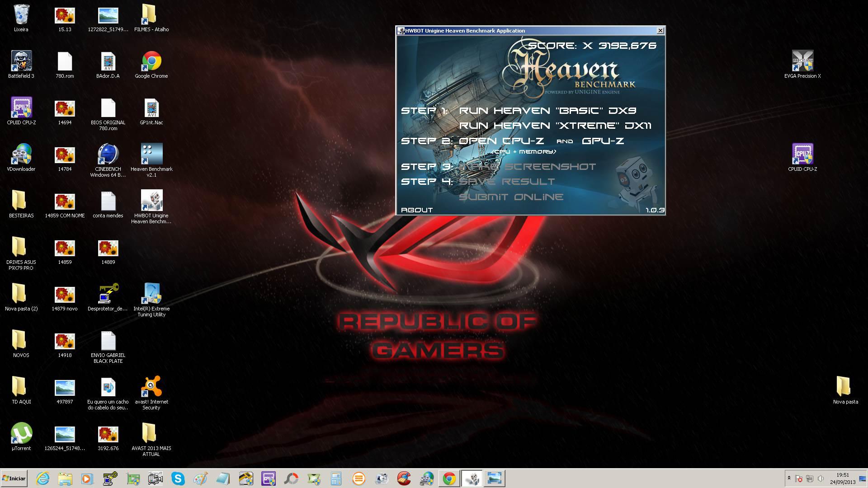Close the HWBOT Heaven Benchmark window
This screenshot has width=868, height=488.
(660, 31)
